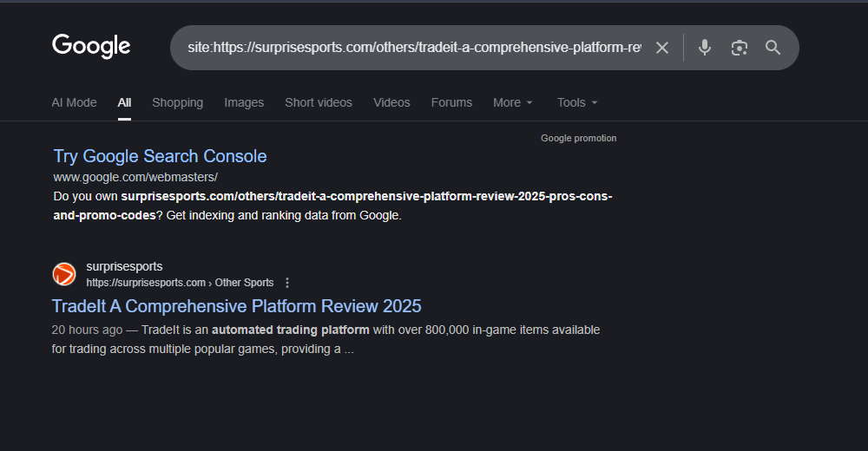
Task: Click the surprisesports favicon
Action: [64, 274]
